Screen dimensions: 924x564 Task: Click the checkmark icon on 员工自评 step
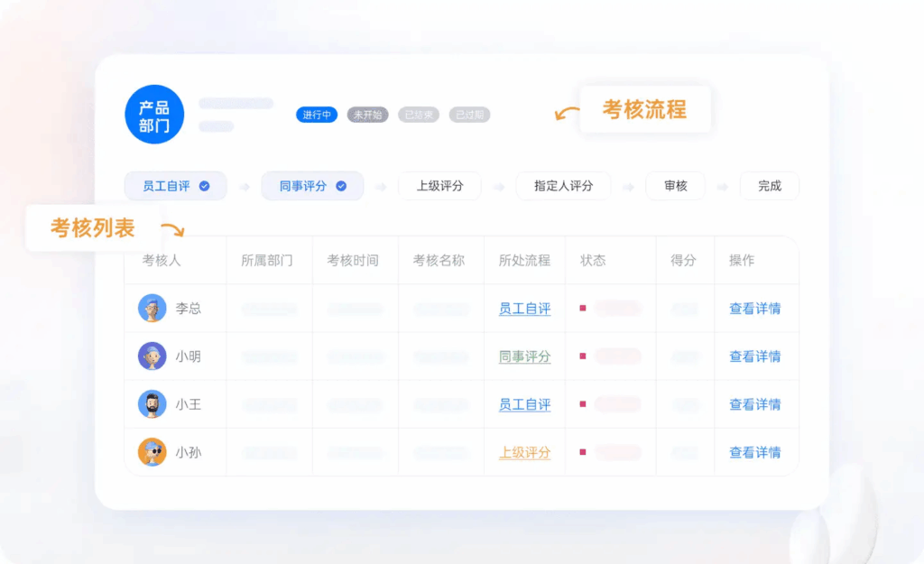click(205, 186)
